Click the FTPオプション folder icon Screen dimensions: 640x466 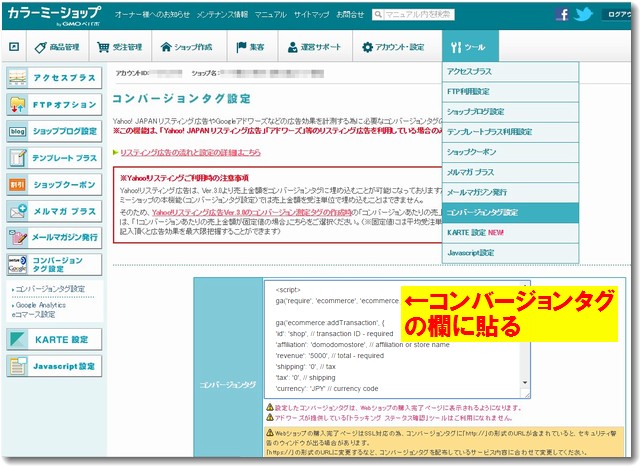[x=18, y=105]
